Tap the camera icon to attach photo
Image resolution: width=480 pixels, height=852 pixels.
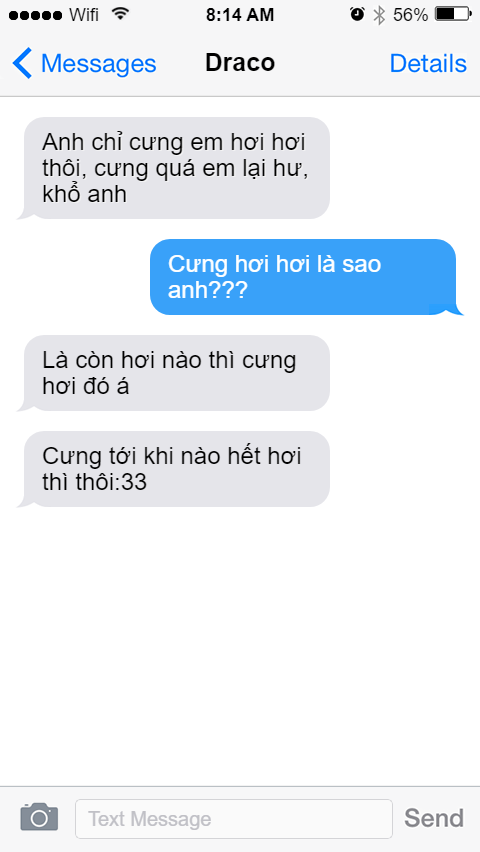pyautogui.click(x=39, y=817)
